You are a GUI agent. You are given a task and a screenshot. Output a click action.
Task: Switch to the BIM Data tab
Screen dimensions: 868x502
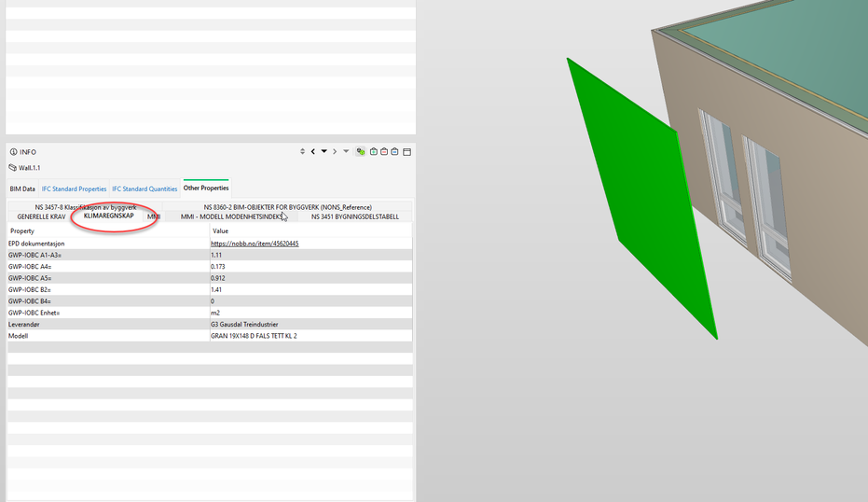(x=22, y=188)
